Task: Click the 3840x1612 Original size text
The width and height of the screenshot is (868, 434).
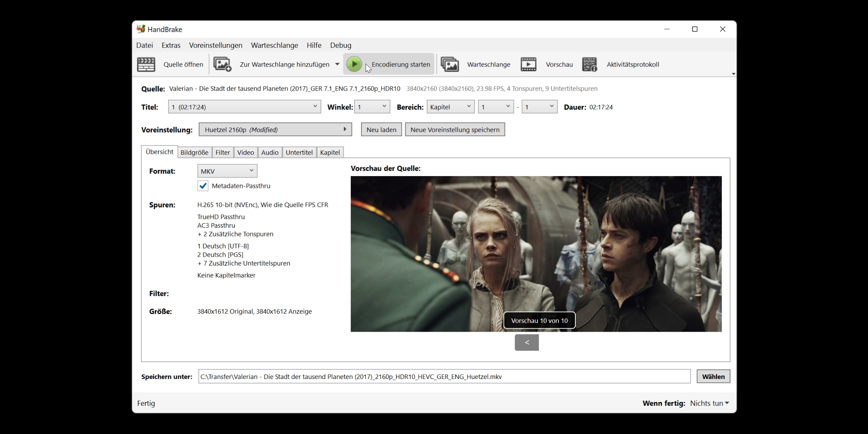Action: (x=254, y=311)
